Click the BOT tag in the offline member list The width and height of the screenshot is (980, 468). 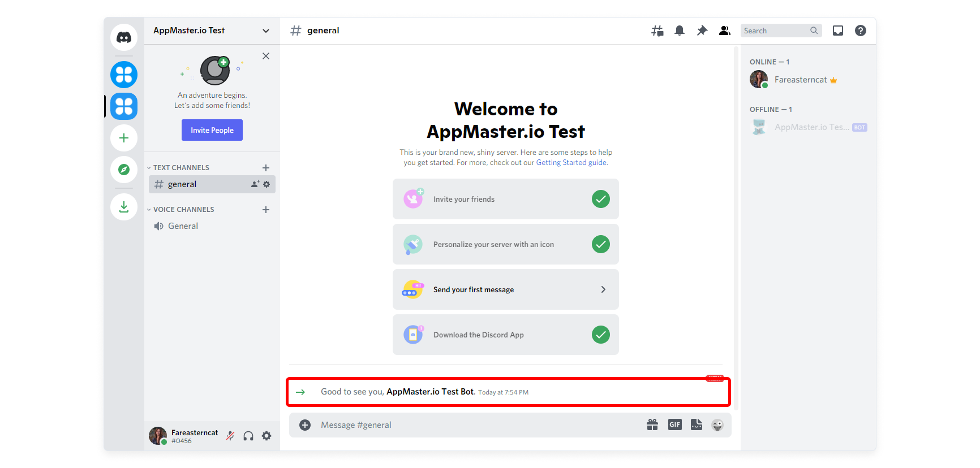[x=859, y=128]
